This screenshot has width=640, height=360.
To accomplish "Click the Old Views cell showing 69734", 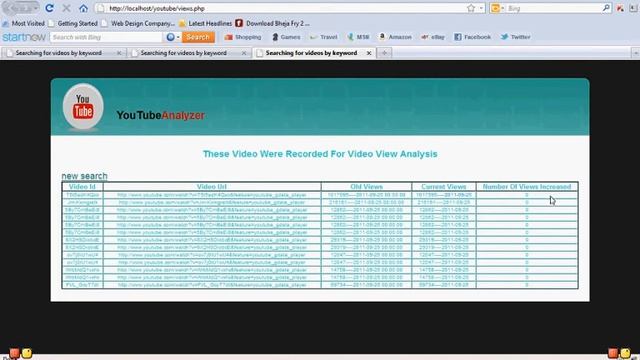I will point(367,285).
